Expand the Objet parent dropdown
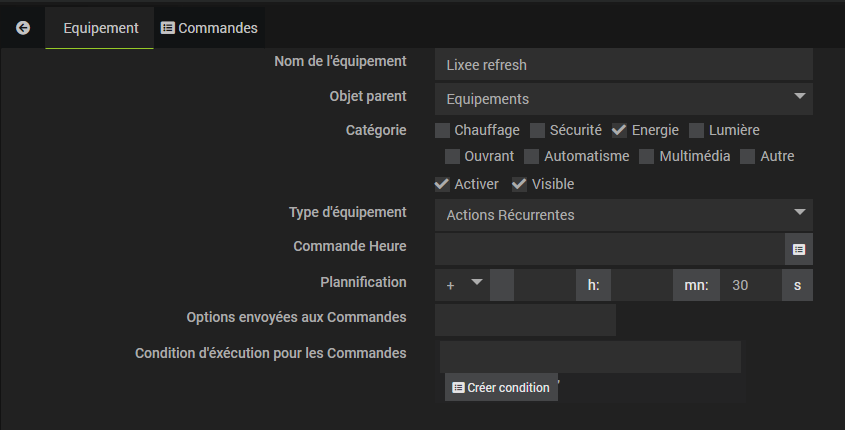The image size is (845, 430). coord(623,99)
